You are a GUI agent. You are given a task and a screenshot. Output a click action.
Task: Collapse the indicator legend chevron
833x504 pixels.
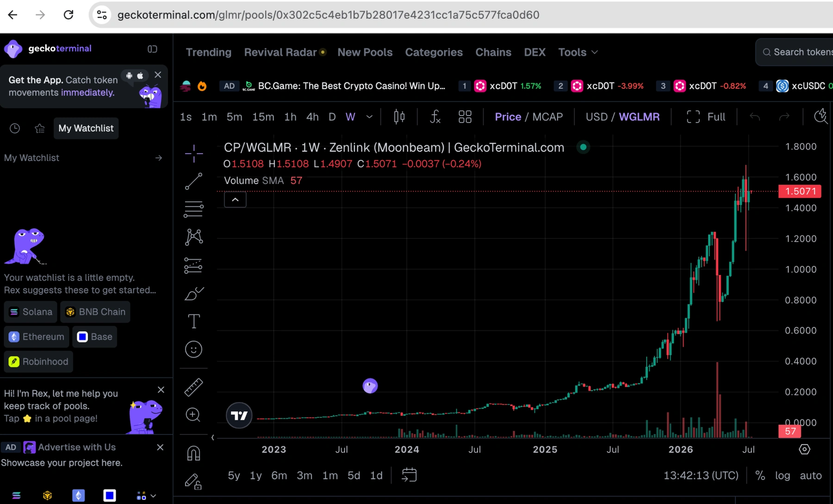pyautogui.click(x=235, y=200)
